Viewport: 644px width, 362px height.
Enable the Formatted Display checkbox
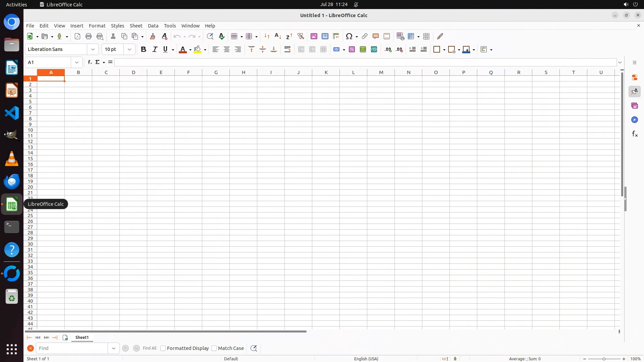(163, 348)
